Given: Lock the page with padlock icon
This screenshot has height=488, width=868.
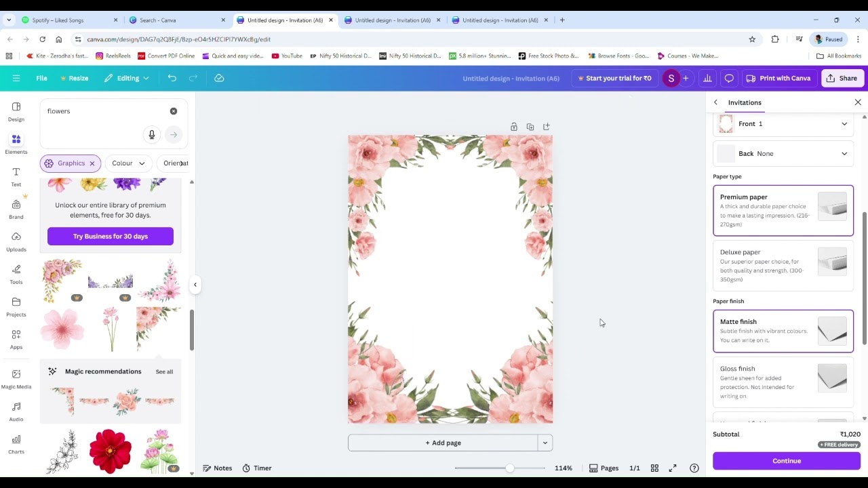Looking at the screenshot, I should point(514,127).
